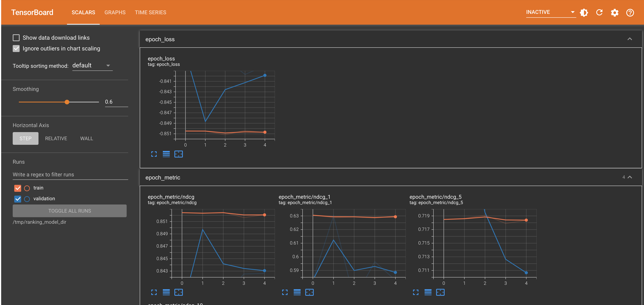This screenshot has height=305, width=644.
Task: Expand epoch_loss chart to full size
Action: click(154, 154)
